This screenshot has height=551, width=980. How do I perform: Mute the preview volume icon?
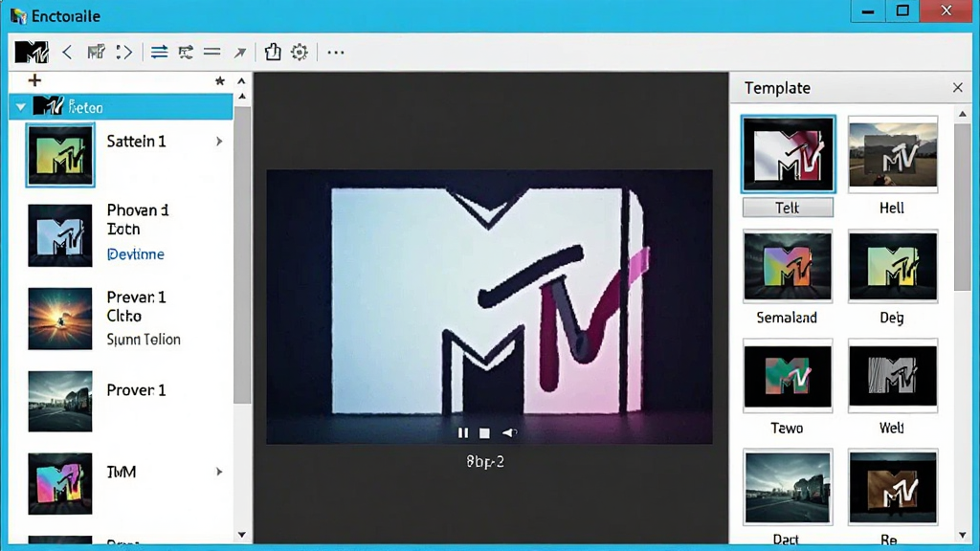(x=509, y=433)
